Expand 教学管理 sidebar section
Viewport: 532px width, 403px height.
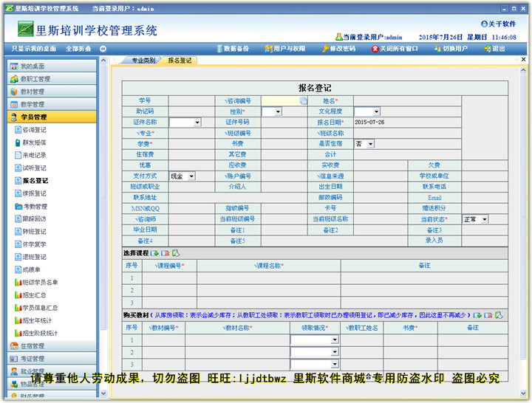pos(52,104)
